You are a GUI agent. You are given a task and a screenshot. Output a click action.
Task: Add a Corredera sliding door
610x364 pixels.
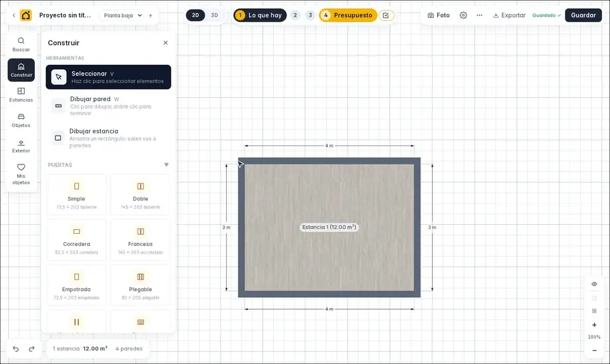pos(76,240)
